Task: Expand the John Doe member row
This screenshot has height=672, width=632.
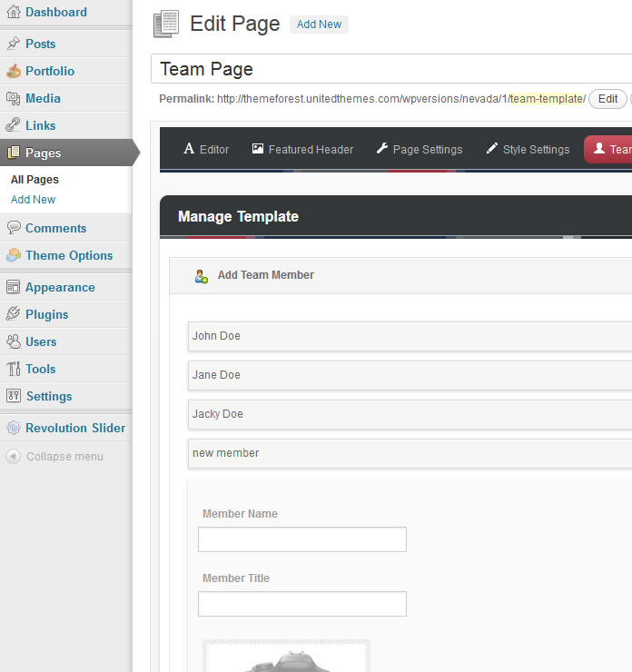Action: (x=409, y=336)
